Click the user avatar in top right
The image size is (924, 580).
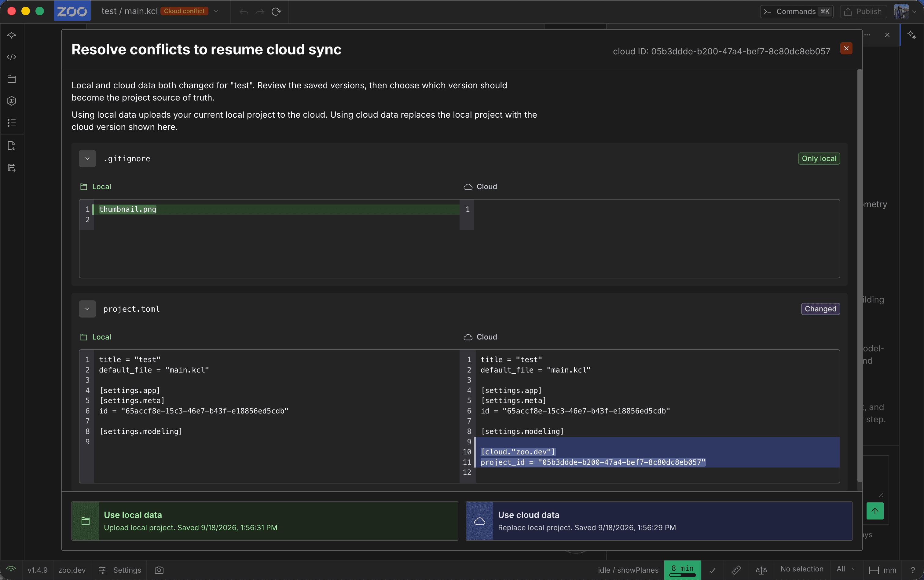tap(901, 12)
